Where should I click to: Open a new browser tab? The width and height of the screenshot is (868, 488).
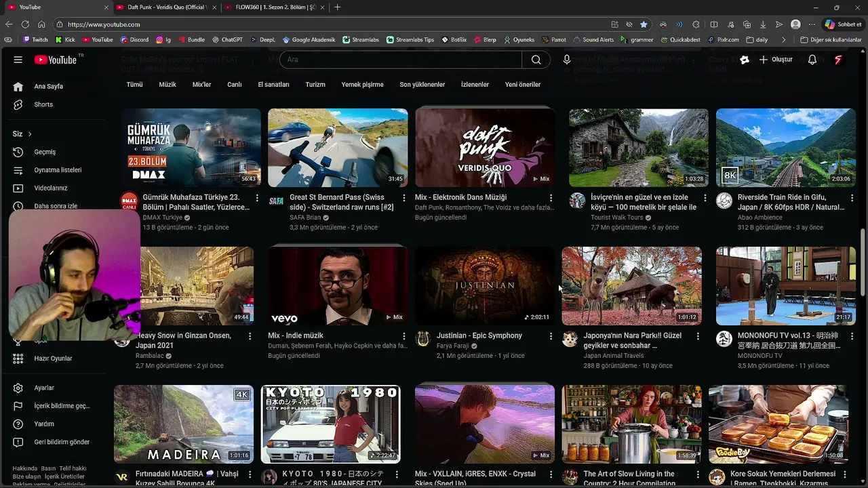coord(338,7)
